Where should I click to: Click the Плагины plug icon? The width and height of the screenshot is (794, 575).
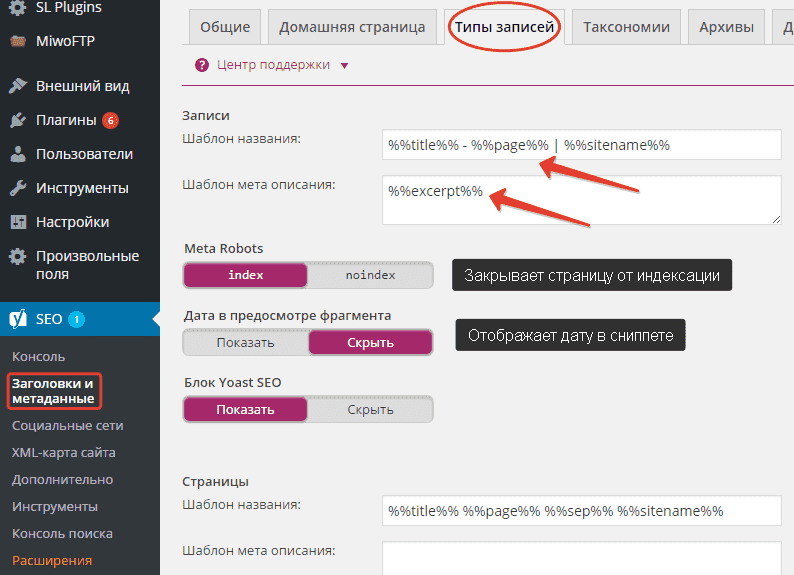(x=18, y=120)
